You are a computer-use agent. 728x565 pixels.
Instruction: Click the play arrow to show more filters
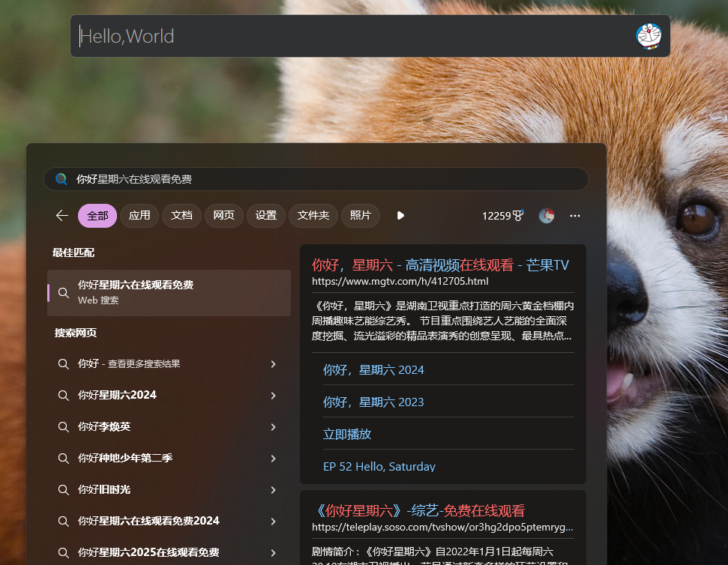coord(400,216)
